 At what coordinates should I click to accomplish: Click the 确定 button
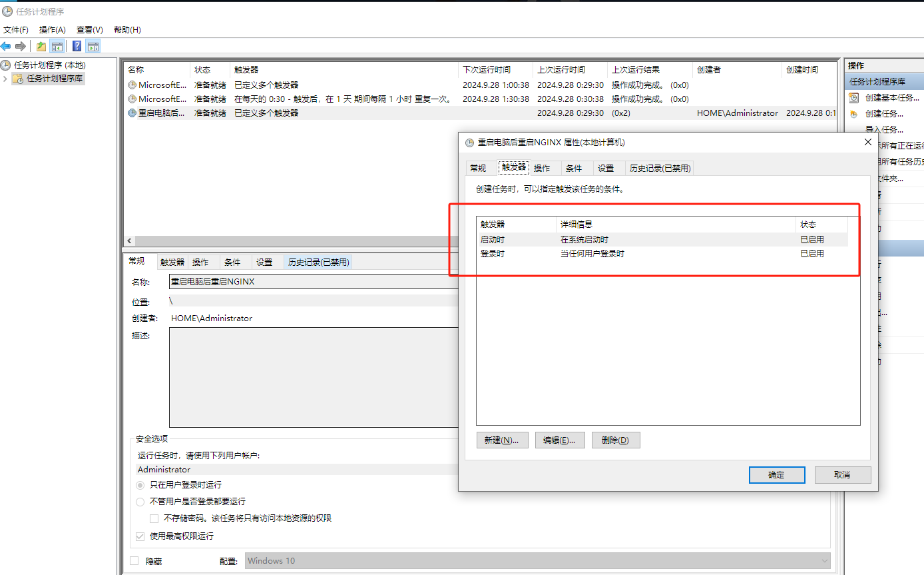pos(776,475)
